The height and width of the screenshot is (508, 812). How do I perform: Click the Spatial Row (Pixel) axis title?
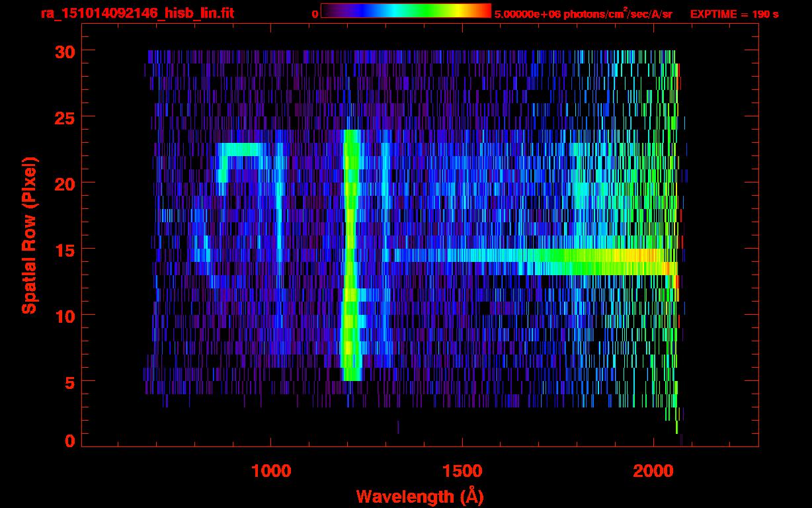pos(28,235)
